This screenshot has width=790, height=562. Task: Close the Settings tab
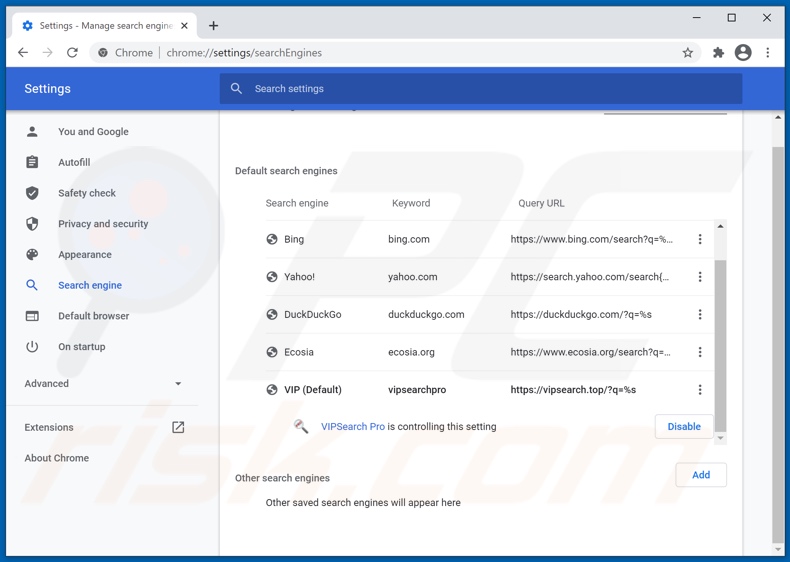point(184,26)
